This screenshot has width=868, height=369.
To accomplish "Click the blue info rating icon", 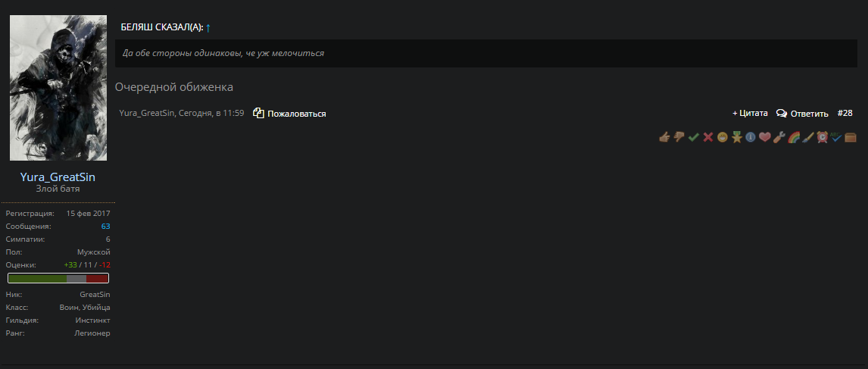I will tap(751, 137).
